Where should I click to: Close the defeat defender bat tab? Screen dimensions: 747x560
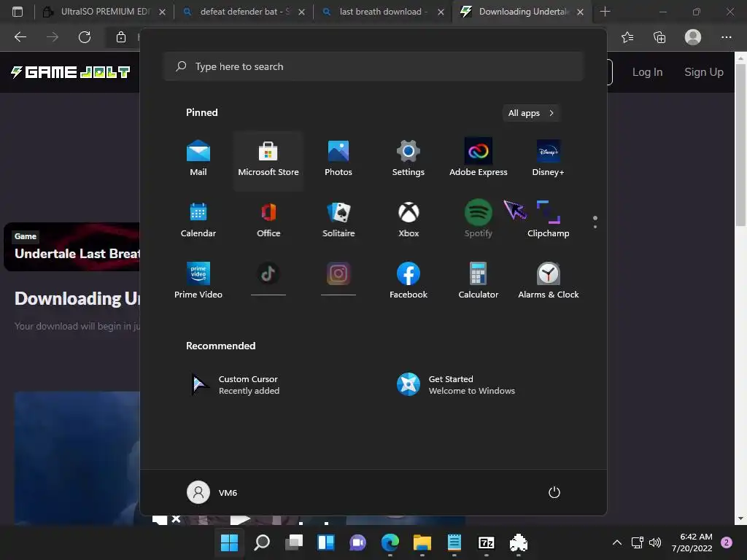click(x=301, y=12)
